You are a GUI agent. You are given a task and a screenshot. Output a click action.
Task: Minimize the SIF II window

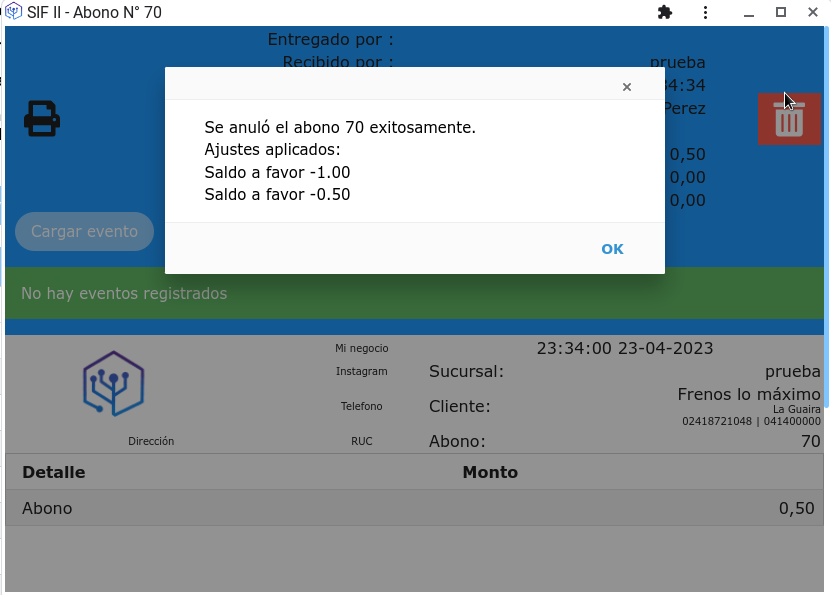pyautogui.click(x=748, y=13)
